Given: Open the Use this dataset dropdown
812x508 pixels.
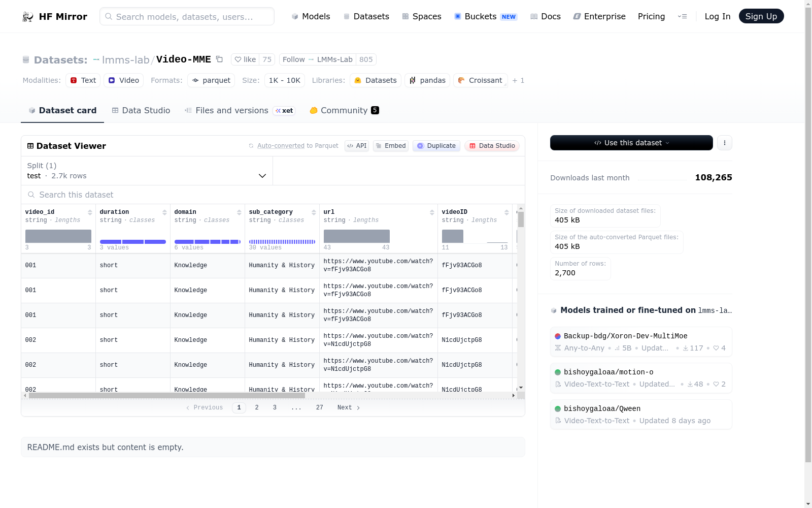Looking at the screenshot, I should [x=631, y=143].
